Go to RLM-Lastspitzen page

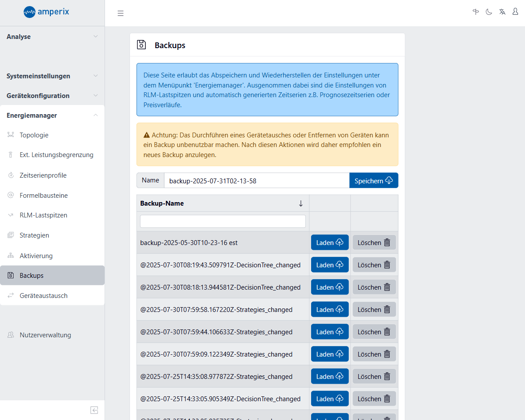tap(43, 215)
